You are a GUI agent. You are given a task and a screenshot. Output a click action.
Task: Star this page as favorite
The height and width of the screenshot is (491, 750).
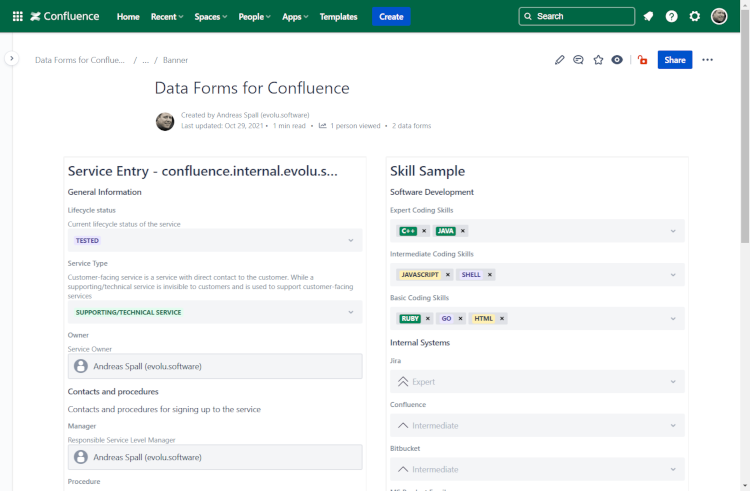pyautogui.click(x=598, y=60)
